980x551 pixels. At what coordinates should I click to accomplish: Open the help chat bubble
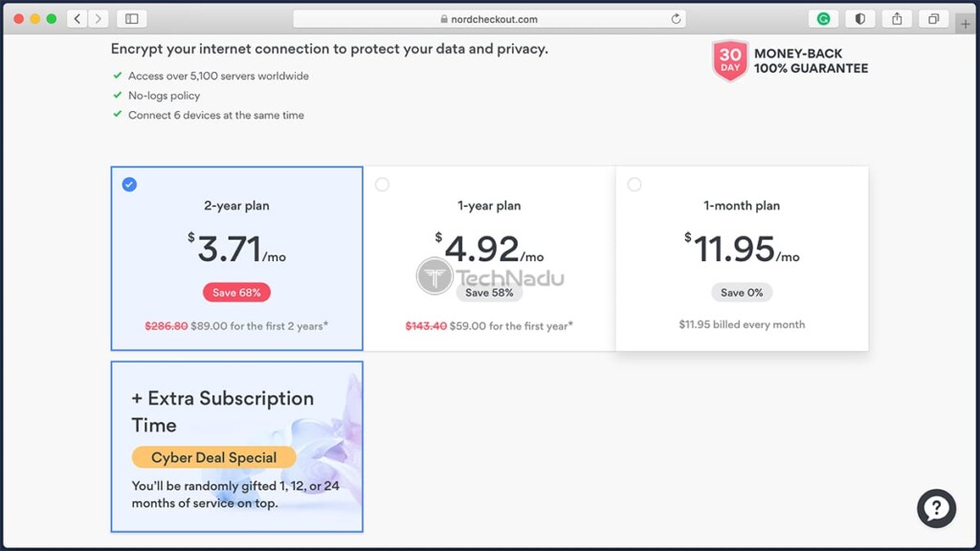coord(936,509)
